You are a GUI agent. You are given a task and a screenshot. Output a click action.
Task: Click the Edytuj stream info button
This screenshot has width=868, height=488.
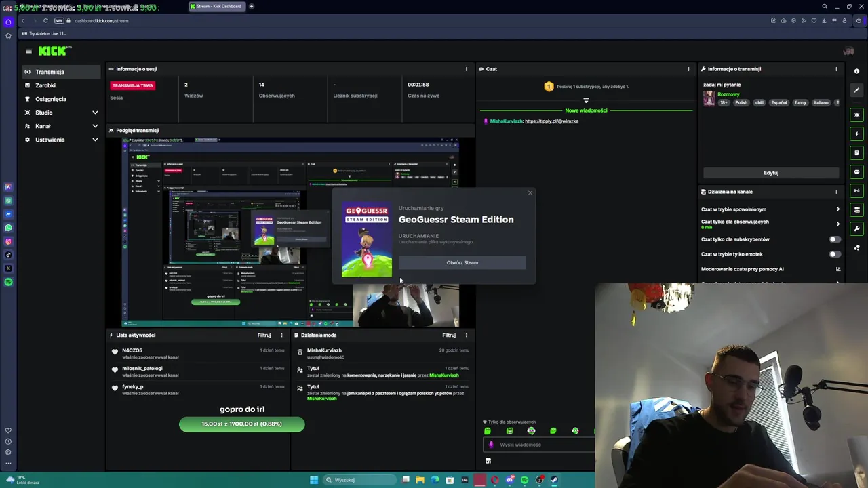[x=771, y=173]
